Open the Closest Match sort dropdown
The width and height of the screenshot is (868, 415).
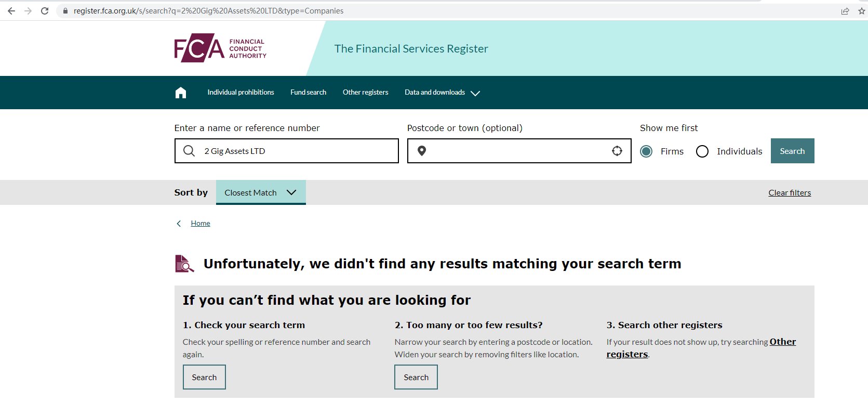[261, 192]
